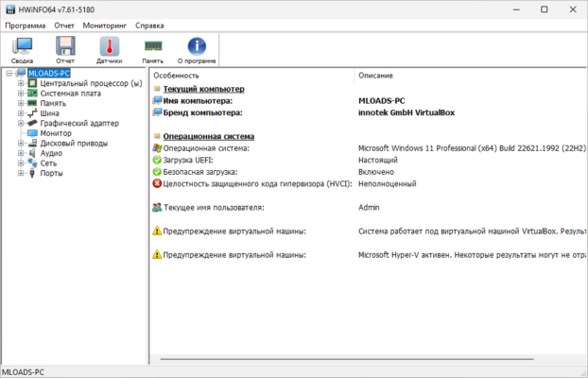This screenshot has width=588, height=378.
Task: Click the Настоящий UEFI value
Action: point(378,160)
